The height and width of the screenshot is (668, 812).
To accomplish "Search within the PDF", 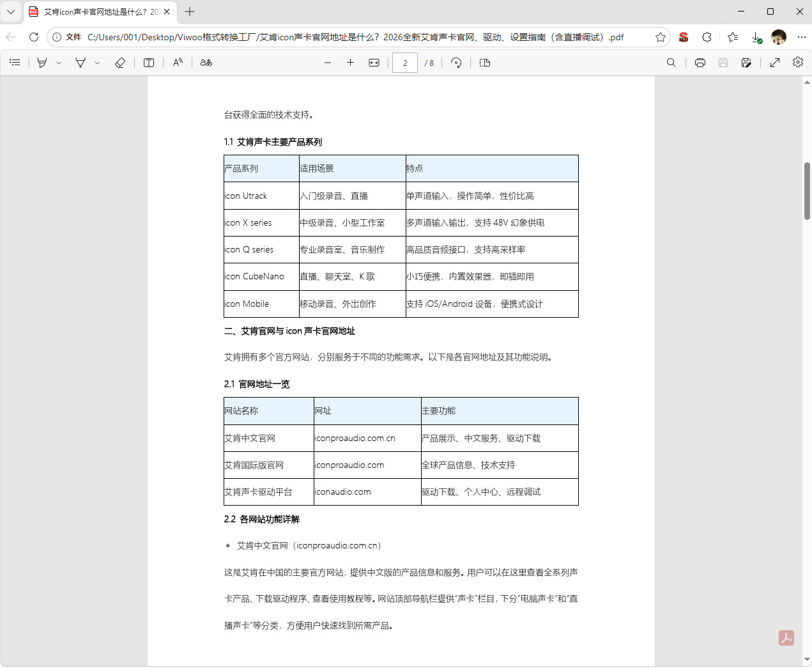I will click(671, 63).
